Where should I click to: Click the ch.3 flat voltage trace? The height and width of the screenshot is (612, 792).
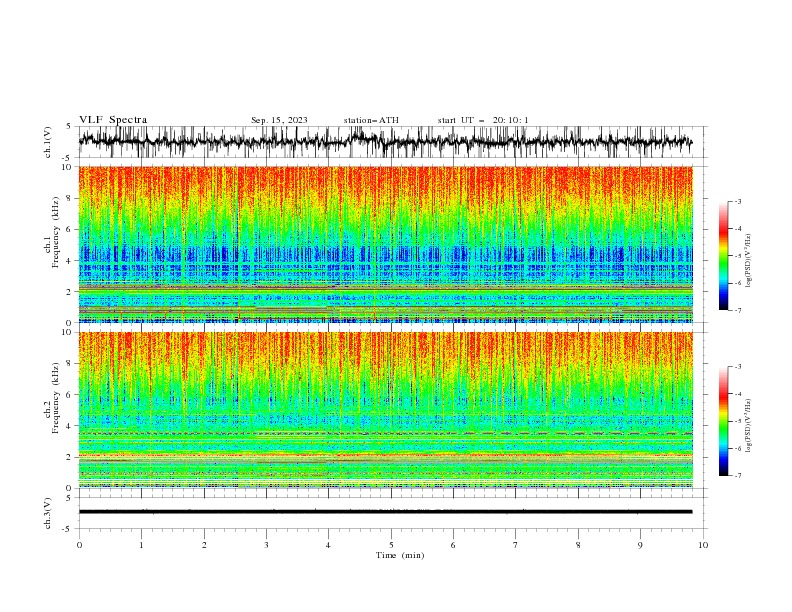tap(386, 512)
